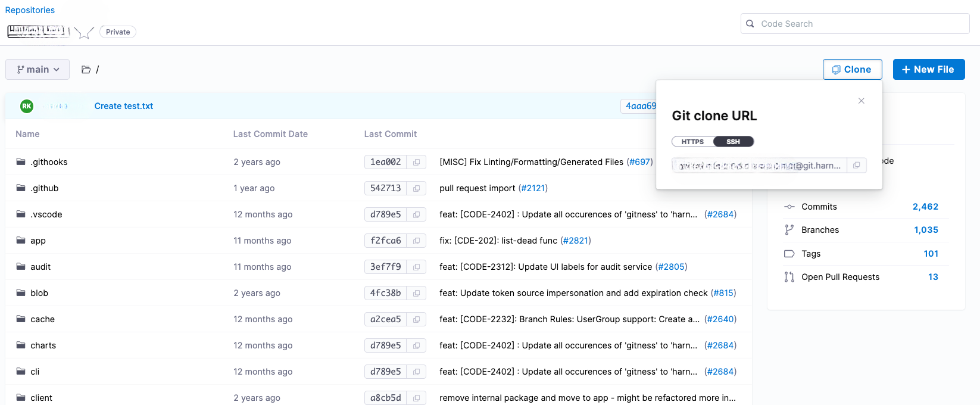Click the root folder icon in breadcrumb
Viewport: 980px width, 405px height.
pos(86,70)
